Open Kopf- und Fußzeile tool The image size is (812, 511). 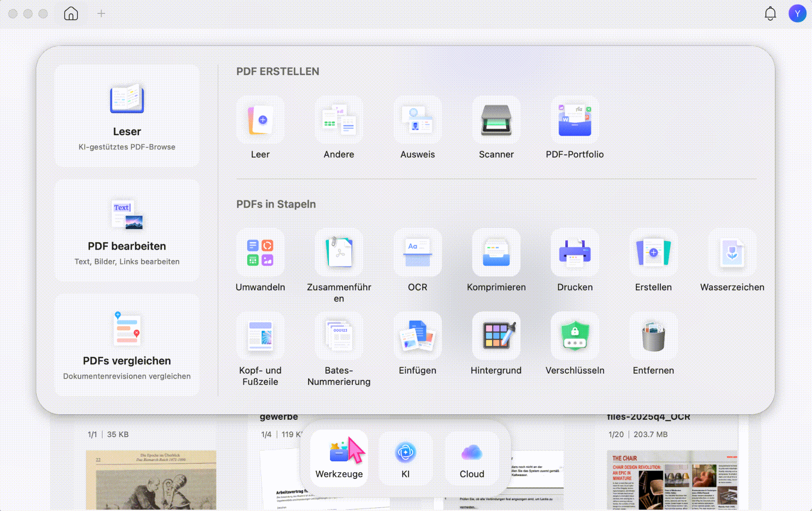tap(260, 336)
